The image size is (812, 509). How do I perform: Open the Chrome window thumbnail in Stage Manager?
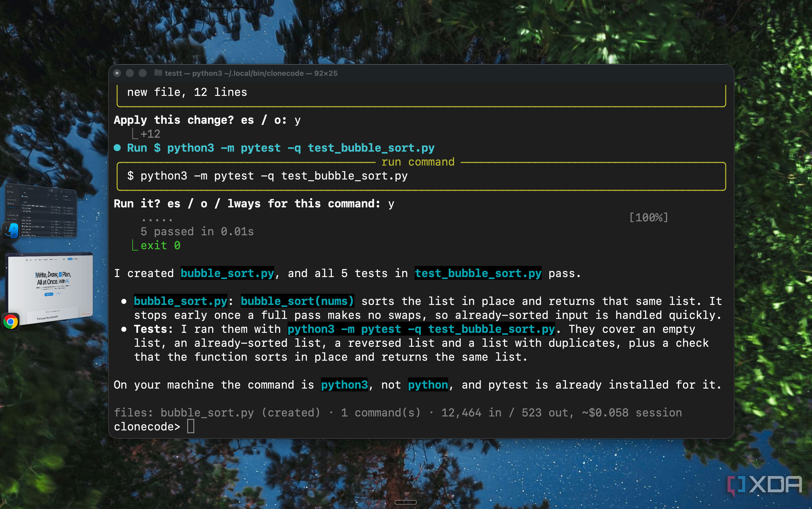pyautogui.click(x=50, y=288)
